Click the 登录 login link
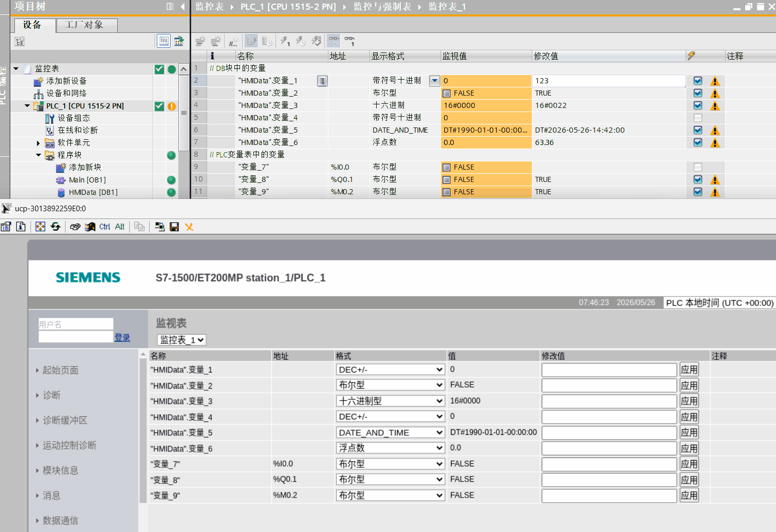This screenshot has height=532, width=776. point(122,338)
